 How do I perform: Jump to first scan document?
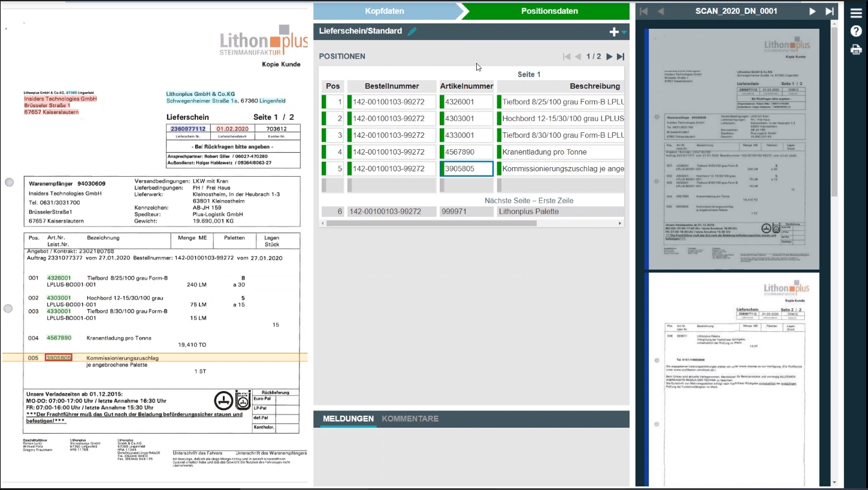coord(644,11)
